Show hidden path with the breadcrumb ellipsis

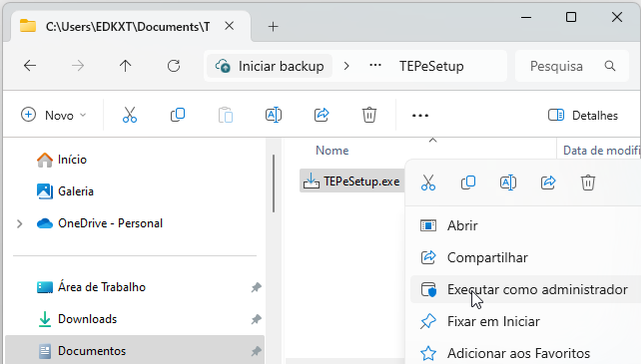[375, 66]
